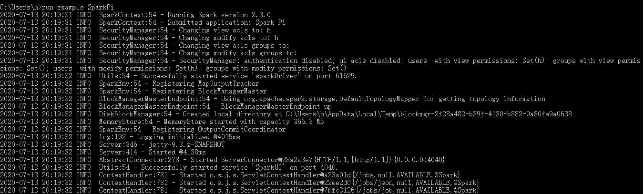Click the '/jobs/json' ServletContextHandler line
The height and width of the screenshot is (194, 644).
239,183
